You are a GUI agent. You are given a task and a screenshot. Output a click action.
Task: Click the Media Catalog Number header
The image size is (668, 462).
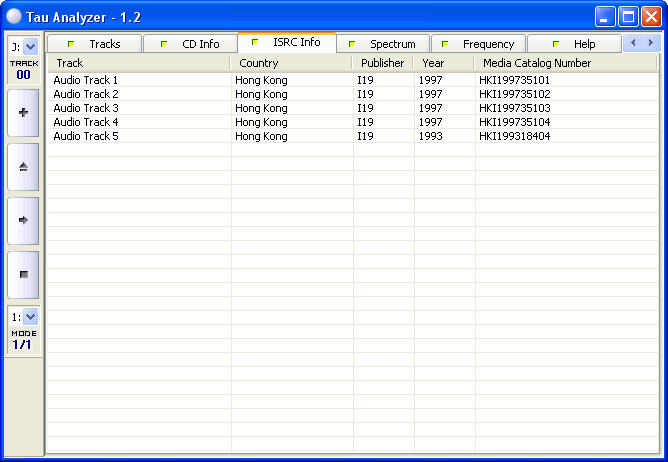pyautogui.click(x=566, y=63)
